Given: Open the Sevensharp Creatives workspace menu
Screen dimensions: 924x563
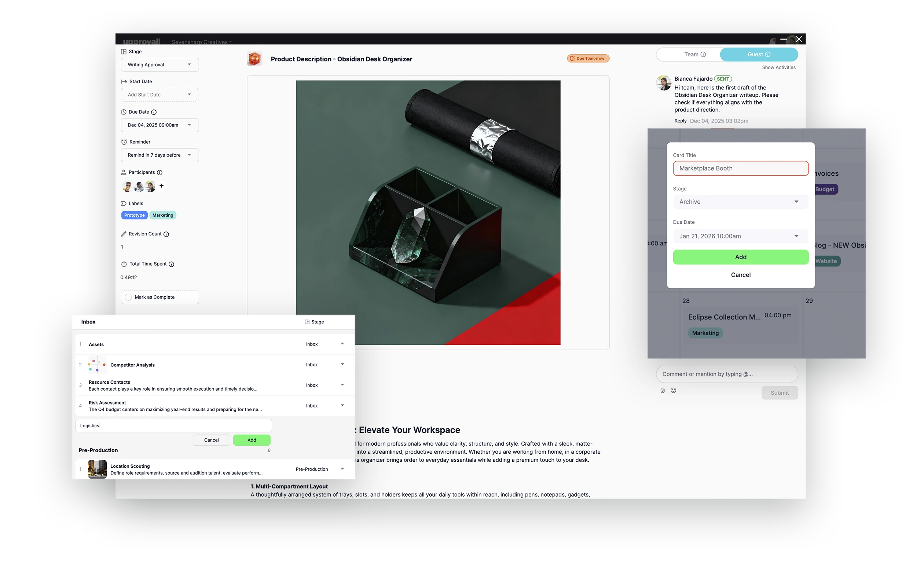Looking at the screenshot, I should pos(201,42).
